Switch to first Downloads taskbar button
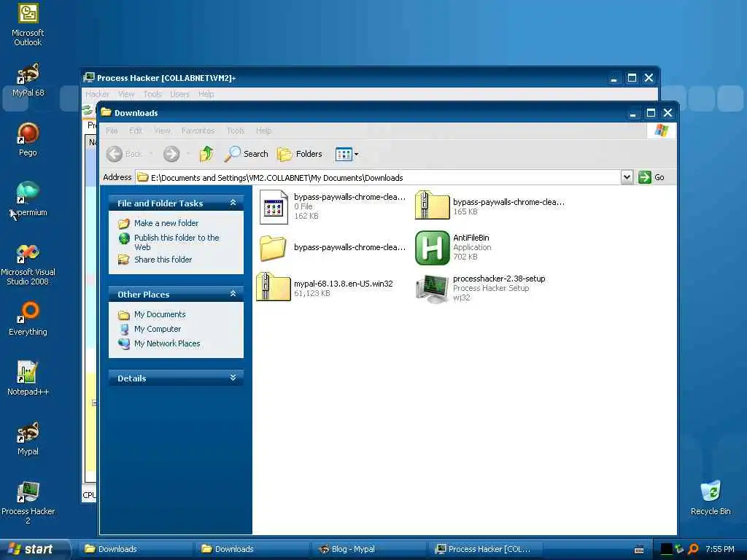The image size is (747, 560). tap(135, 549)
